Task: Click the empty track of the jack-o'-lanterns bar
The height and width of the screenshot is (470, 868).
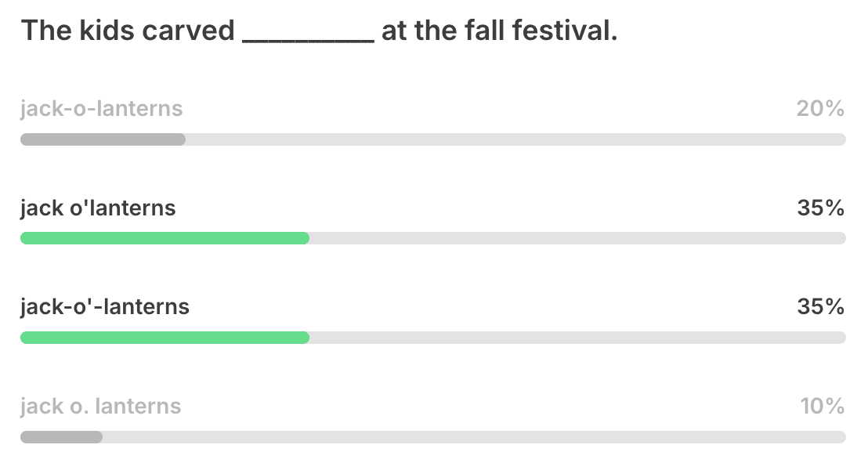Action: click(577, 338)
